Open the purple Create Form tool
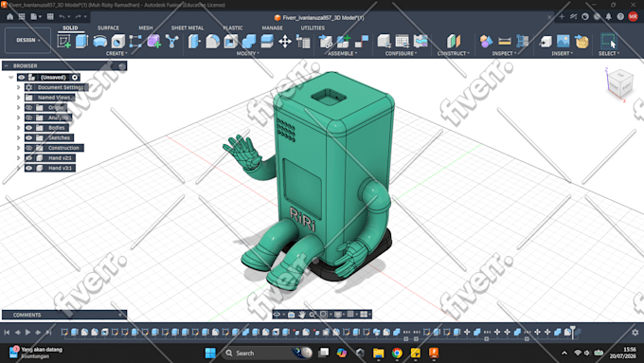The image size is (644, 363). (x=154, y=41)
